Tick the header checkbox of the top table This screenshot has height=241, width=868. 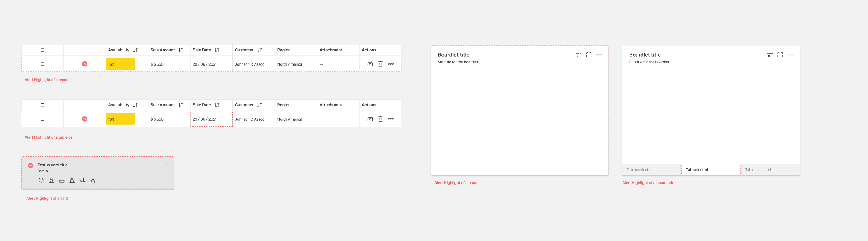tap(42, 50)
